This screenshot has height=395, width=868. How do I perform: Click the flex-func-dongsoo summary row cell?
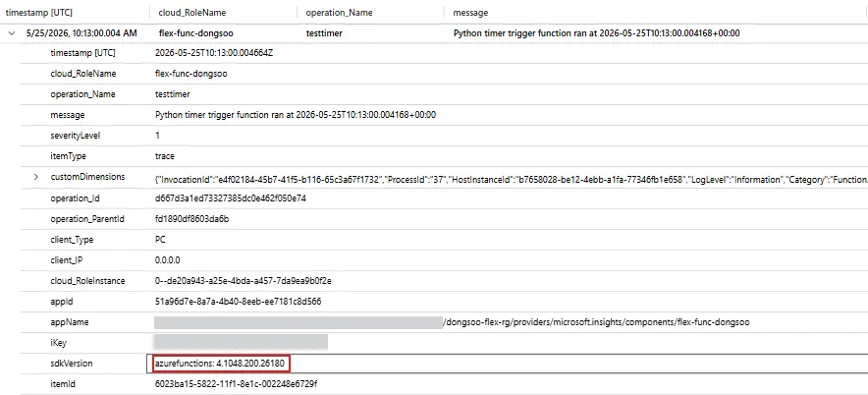[196, 33]
